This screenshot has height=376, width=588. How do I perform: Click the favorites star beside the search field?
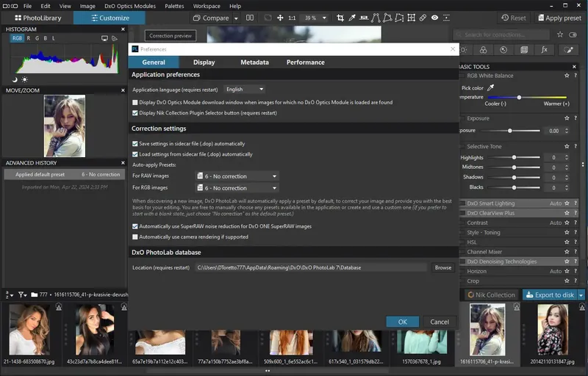(x=560, y=35)
